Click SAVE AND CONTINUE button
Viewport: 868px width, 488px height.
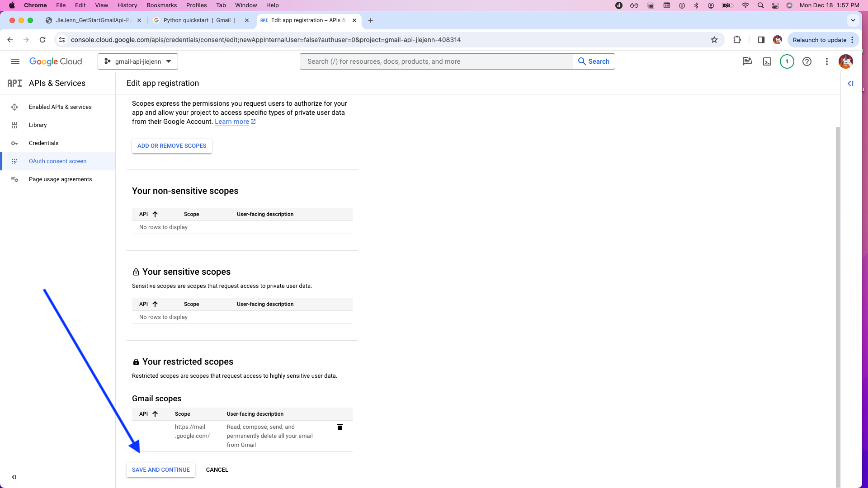[161, 470]
